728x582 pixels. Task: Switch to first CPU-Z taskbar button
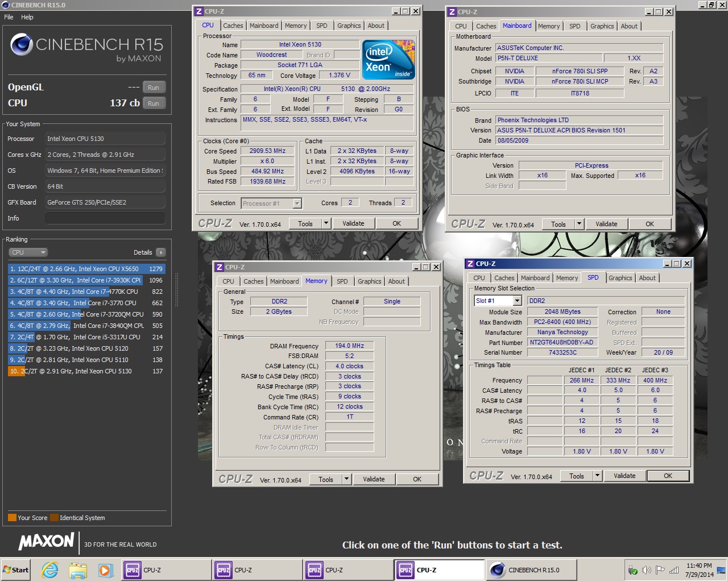pos(166,570)
